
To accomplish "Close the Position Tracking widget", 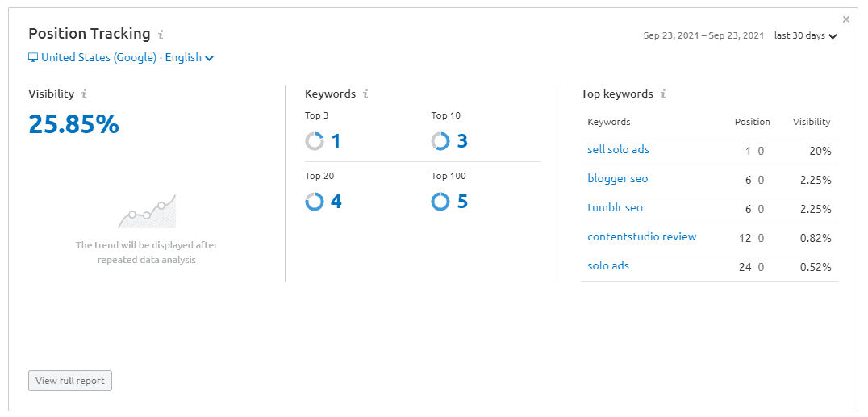I will [846, 19].
